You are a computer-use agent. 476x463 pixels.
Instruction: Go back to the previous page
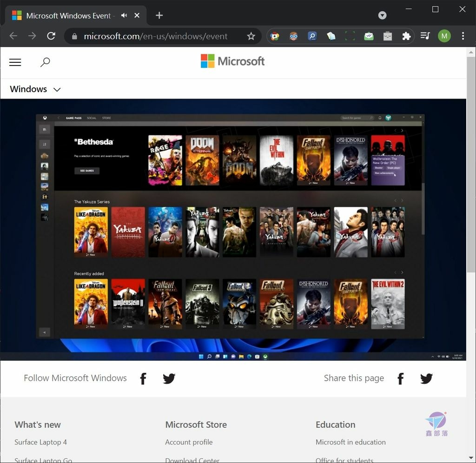[13, 36]
